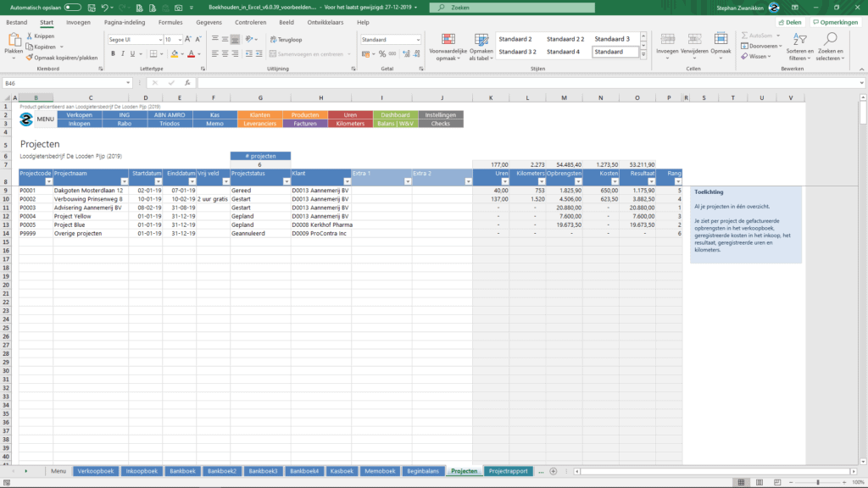Click the Wissen eraser icon
This screenshot has width=868, height=488.
coord(744,56)
